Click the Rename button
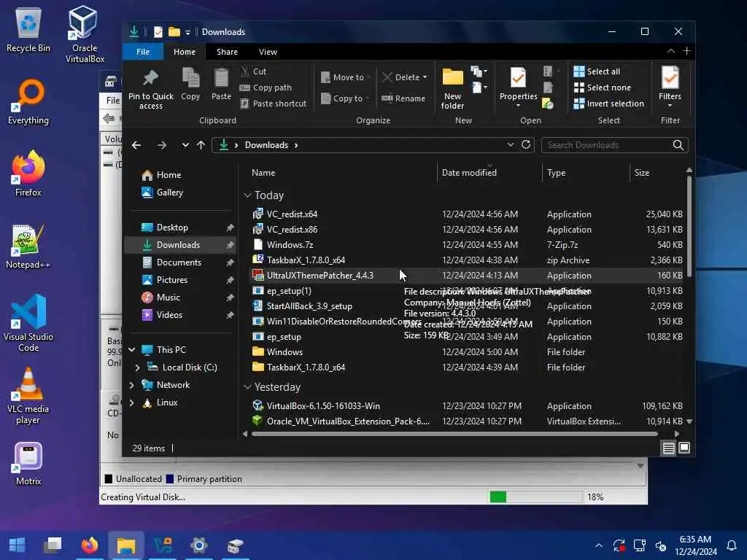 403,98
